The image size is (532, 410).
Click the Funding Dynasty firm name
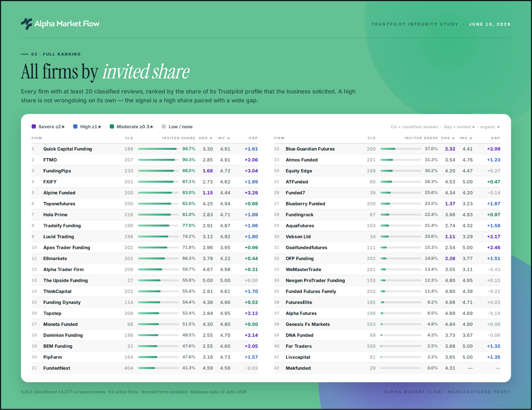tap(62, 302)
